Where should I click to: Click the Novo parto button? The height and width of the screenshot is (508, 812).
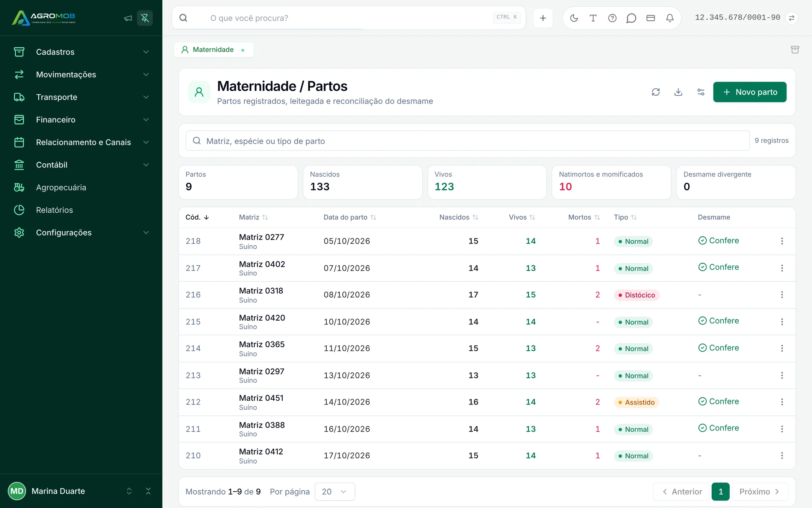(x=750, y=92)
